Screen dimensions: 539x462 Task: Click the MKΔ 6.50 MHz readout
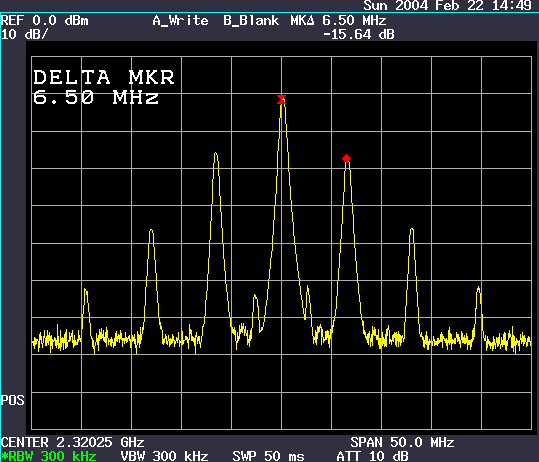coord(339,21)
